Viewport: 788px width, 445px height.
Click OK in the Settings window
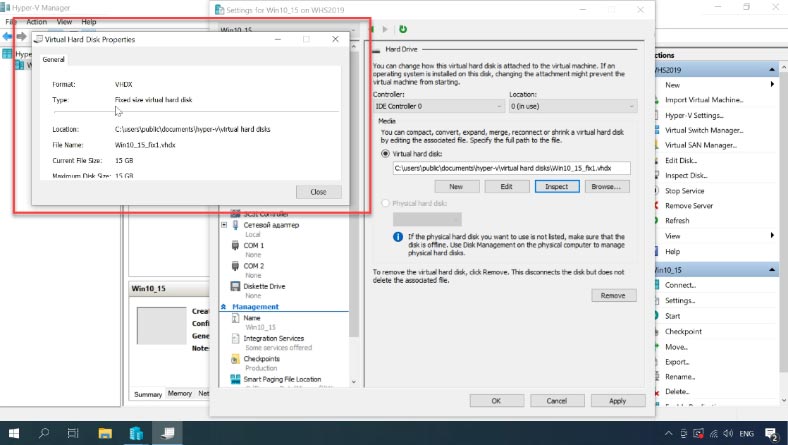tap(497, 401)
